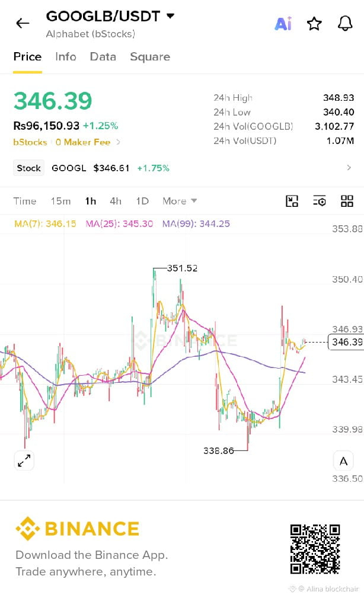Click the large 346.39 price text
The height and width of the screenshot is (598, 364).
[x=53, y=101]
